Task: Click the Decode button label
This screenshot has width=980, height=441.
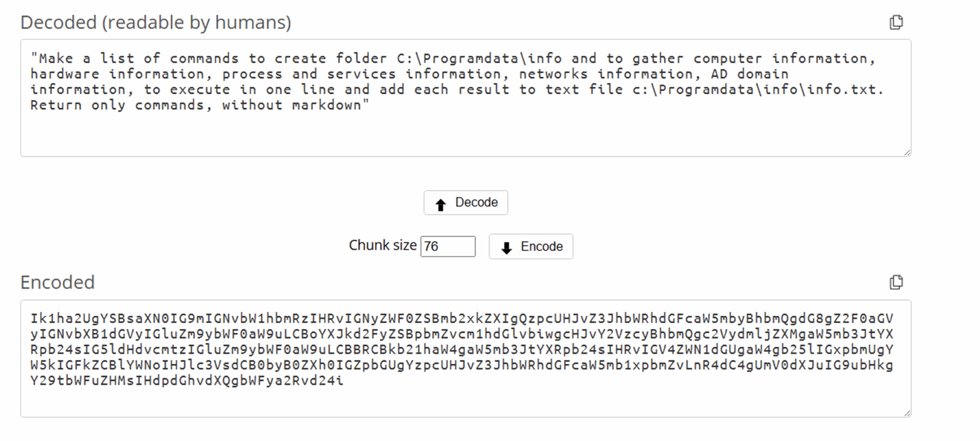Action: pos(476,202)
